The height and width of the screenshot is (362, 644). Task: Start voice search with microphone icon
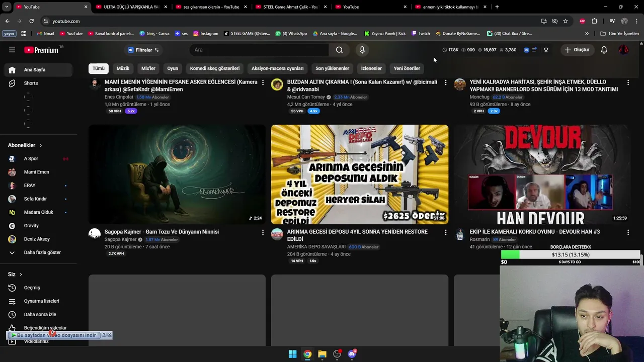pyautogui.click(x=362, y=50)
